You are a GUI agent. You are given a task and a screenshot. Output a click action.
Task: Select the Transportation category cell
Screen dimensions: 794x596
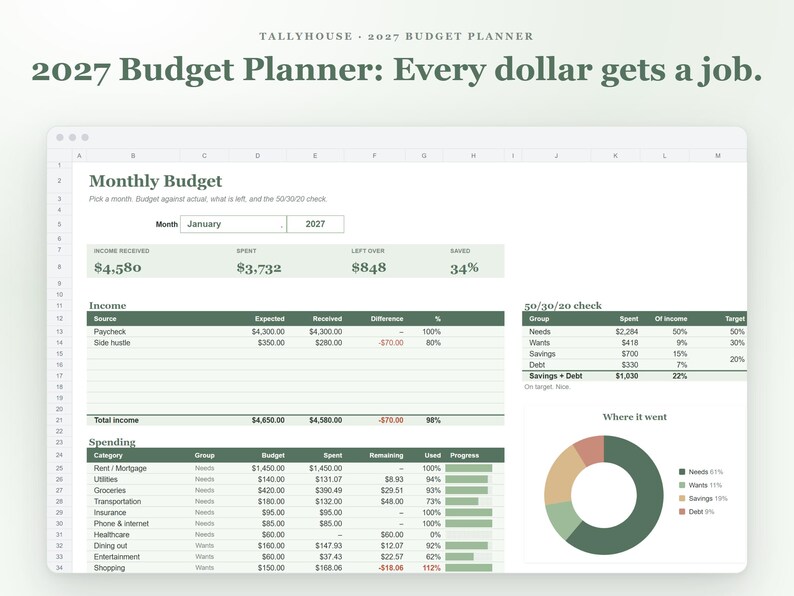[x=117, y=501]
